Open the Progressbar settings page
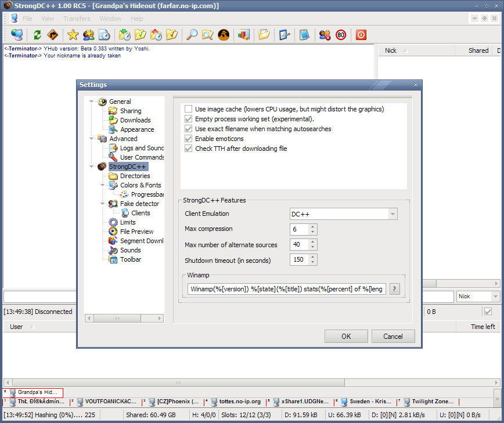This screenshot has width=504, height=423. point(147,194)
